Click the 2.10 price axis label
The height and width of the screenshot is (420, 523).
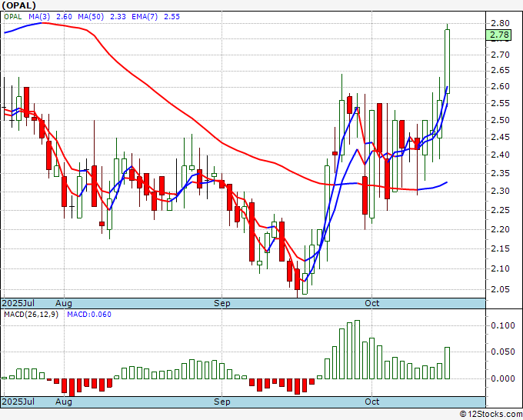[501, 269]
